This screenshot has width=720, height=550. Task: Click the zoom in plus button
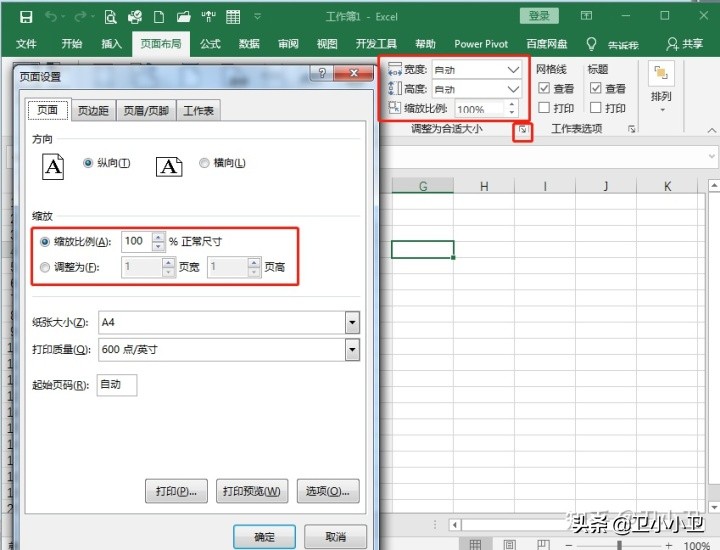[x=669, y=545]
